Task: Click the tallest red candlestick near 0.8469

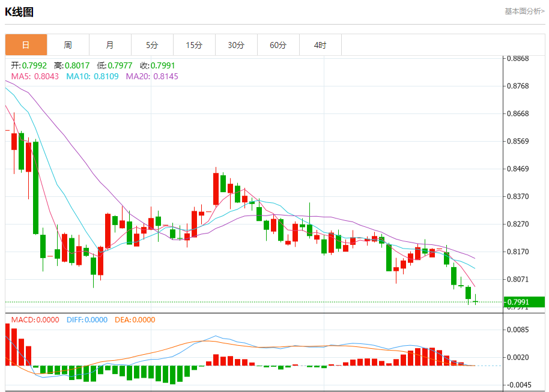Action: point(216,188)
